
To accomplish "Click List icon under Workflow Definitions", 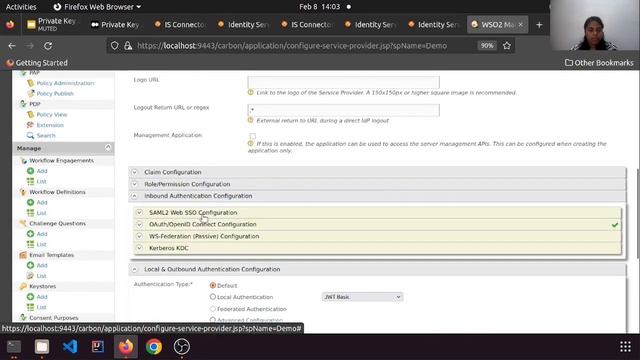I will [31, 213].
